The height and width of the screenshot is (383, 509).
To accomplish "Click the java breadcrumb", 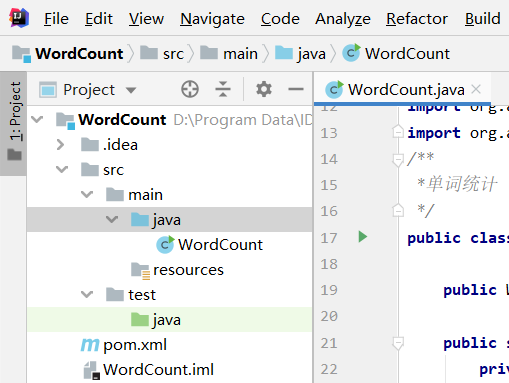I will click(x=300, y=53).
